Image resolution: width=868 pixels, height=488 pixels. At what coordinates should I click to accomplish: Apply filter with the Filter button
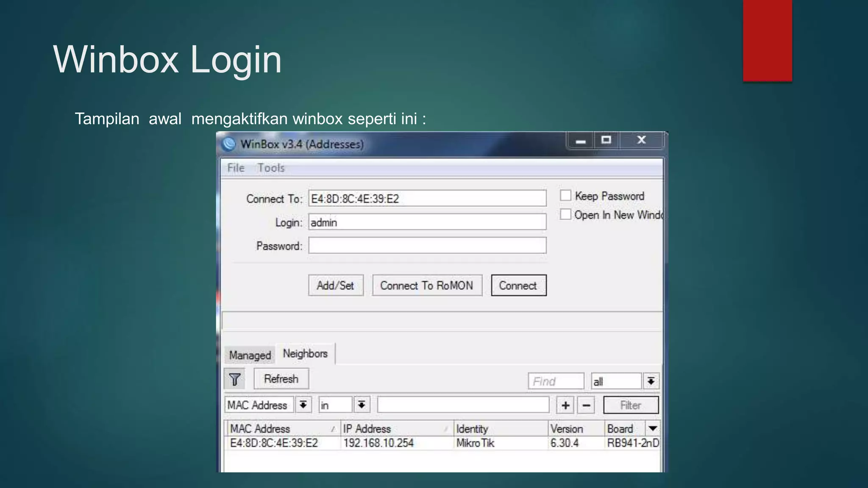(x=631, y=405)
